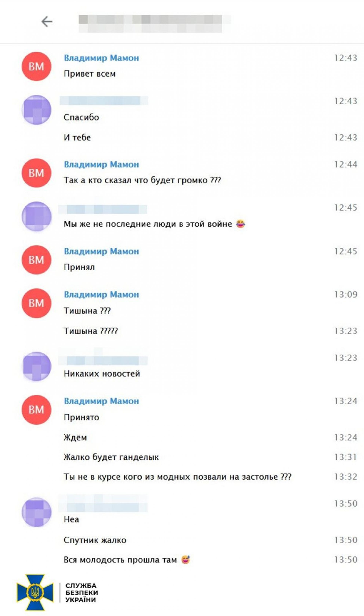Click the BM avatar next to 'Принял'
The width and height of the screenshot is (364, 616).
(x=36, y=260)
